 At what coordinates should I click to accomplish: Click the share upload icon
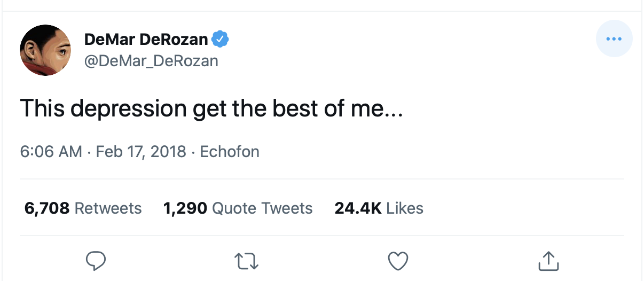point(548,261)
